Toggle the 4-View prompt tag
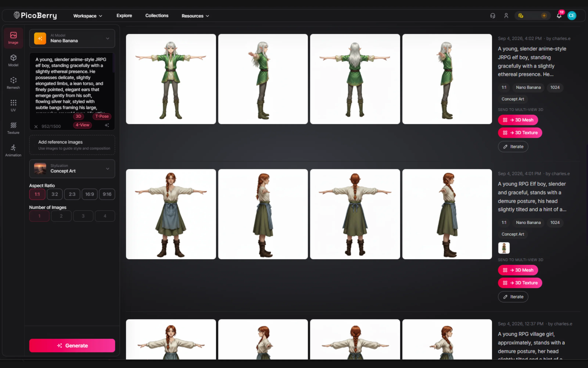The width and height of the screenshot is (588, 368). click(x=82, y=125)
